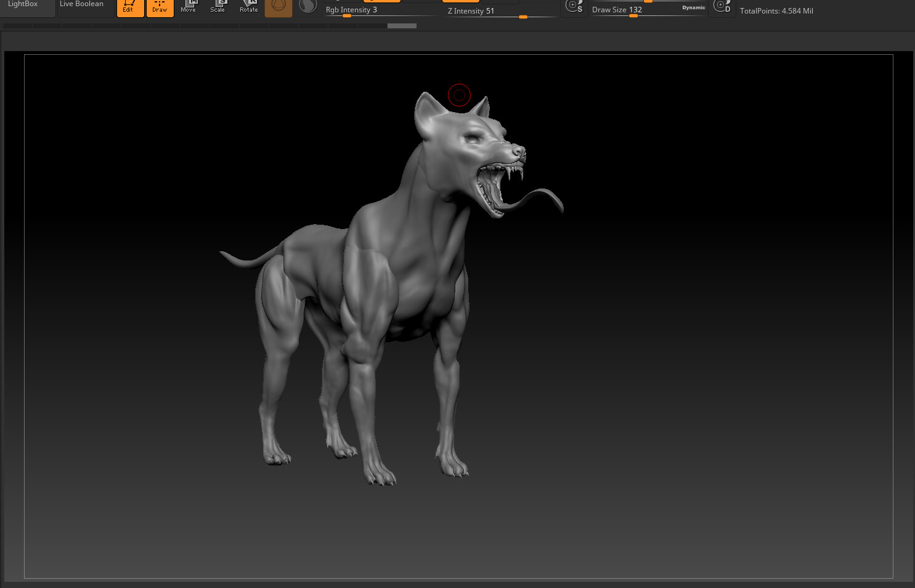Click the TotalPoints readout
This screenshot has height=588, width=915.
coord(776,11)
